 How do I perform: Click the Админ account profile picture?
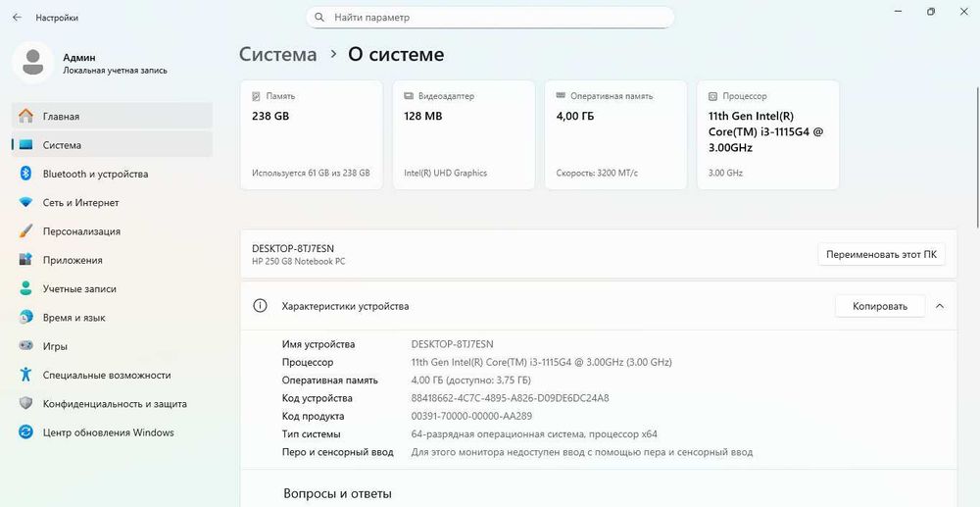(32, 63)
